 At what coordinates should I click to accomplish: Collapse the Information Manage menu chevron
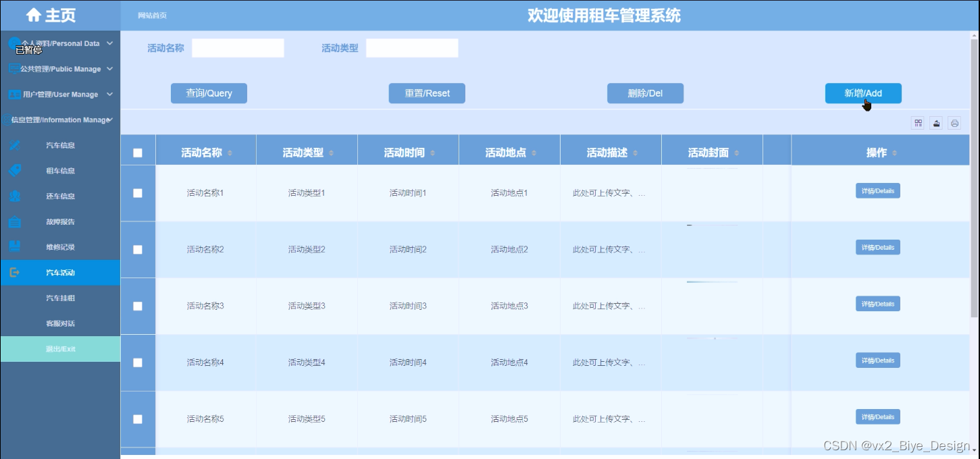[110, 119]
